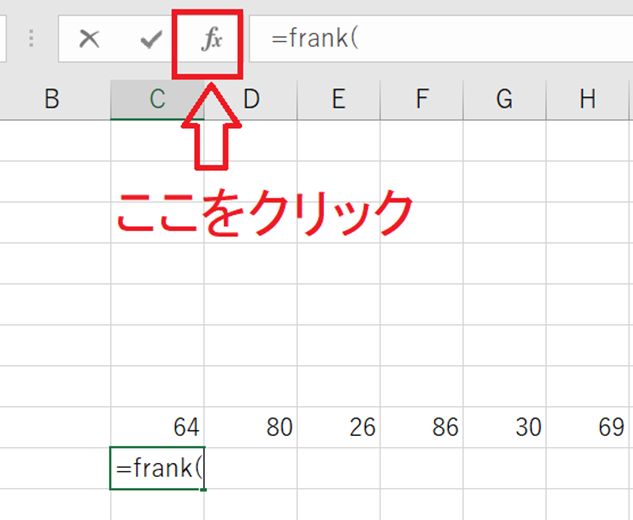Choose the cell with value 26
The height and width of the screenshot is (520, 633).
[338, 428]
